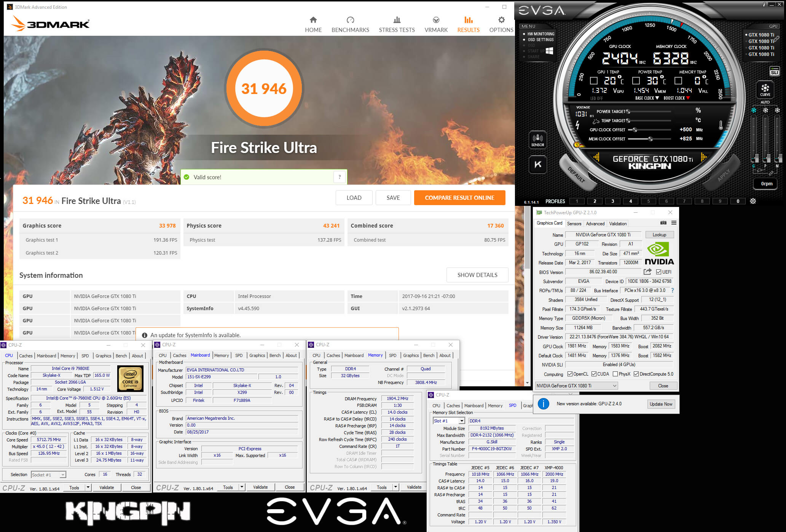Click Update Now for GPU-Z
Image resolution: width=786 pixels, height=532 pixels.
[661, 404]
